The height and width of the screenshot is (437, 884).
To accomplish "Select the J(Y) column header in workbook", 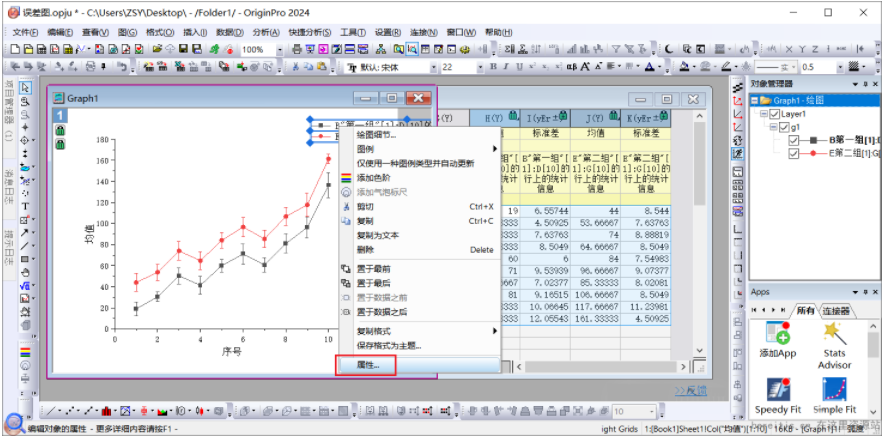I will (x=595, y=118).
